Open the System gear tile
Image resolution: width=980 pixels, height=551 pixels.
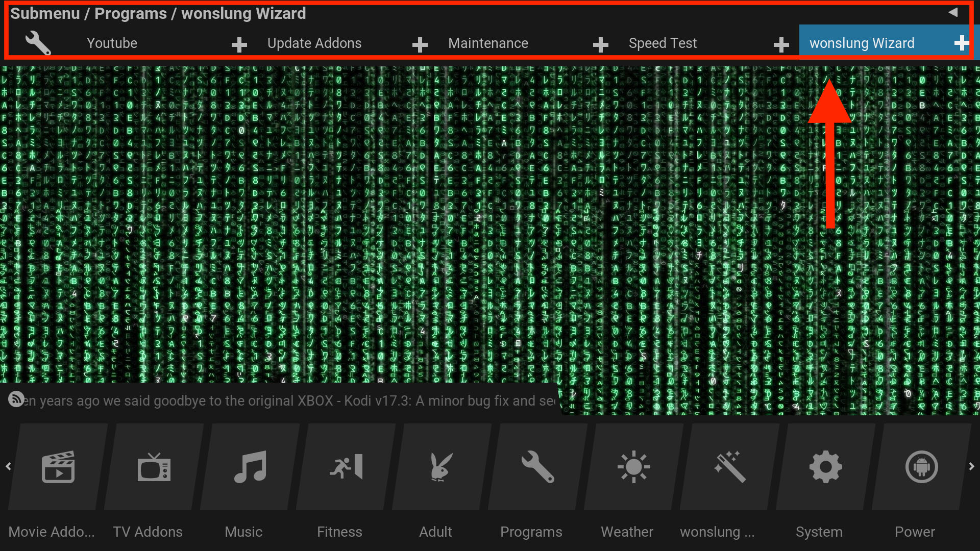[826, 467]
